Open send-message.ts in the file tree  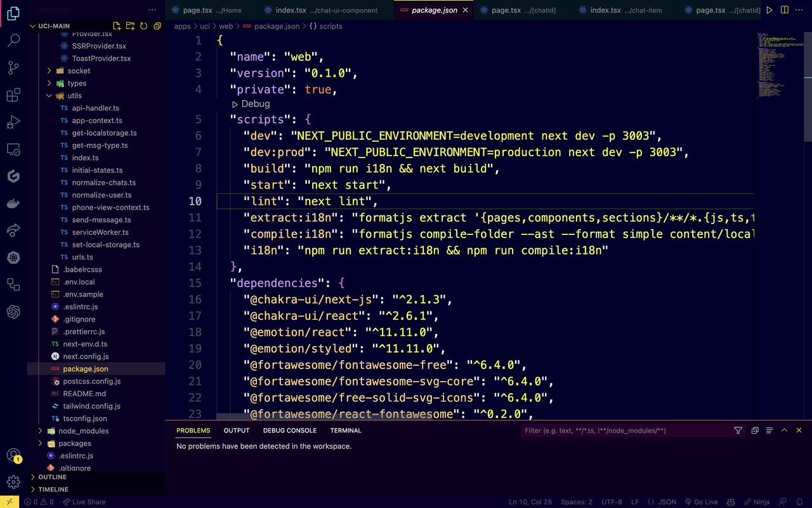101,220
